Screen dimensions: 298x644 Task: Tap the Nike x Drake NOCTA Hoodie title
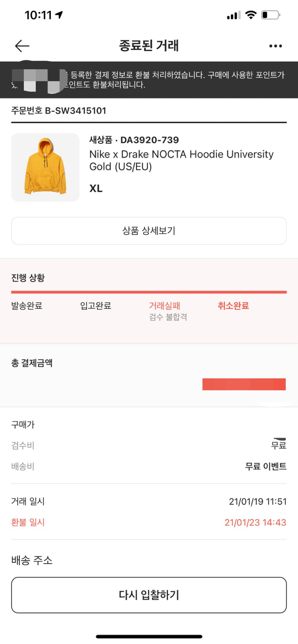click(x=181, y=160)
